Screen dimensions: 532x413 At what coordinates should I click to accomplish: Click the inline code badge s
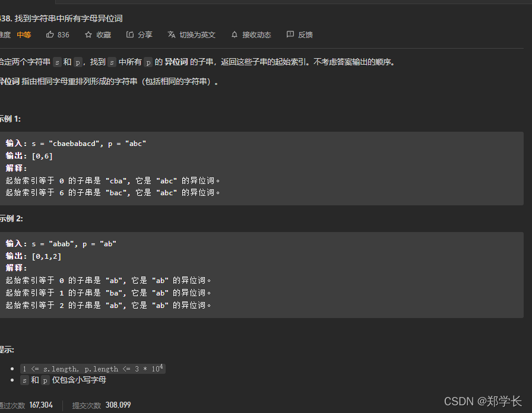[58, 61]
